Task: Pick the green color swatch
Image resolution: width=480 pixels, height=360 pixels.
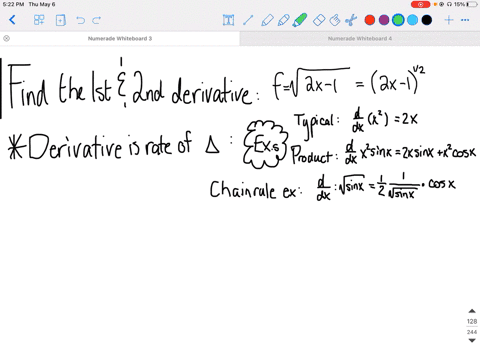Action: tap(398, 20)
